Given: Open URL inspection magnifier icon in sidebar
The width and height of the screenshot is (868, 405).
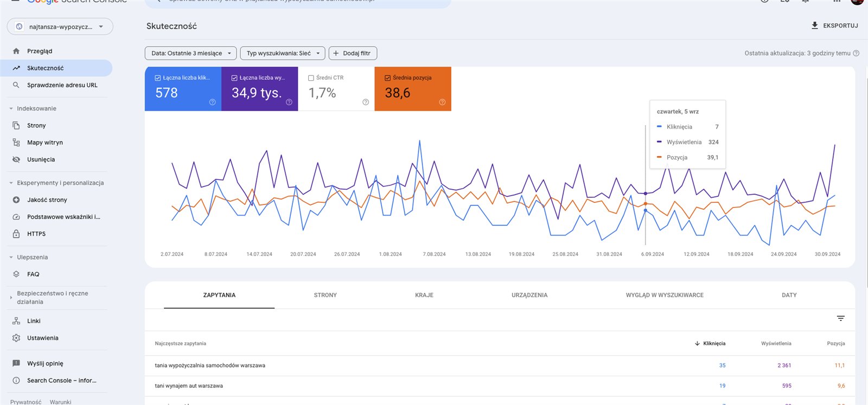Looking at the screenshot, I should pyautogui.click(x=16, y=85).
